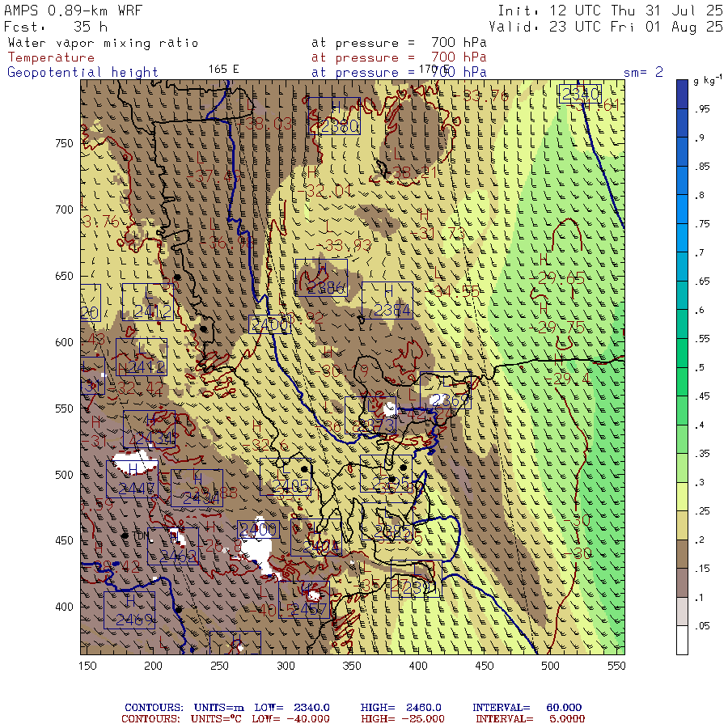Choose the brown colorbar segment between .2 and .15

pos(682,554)
